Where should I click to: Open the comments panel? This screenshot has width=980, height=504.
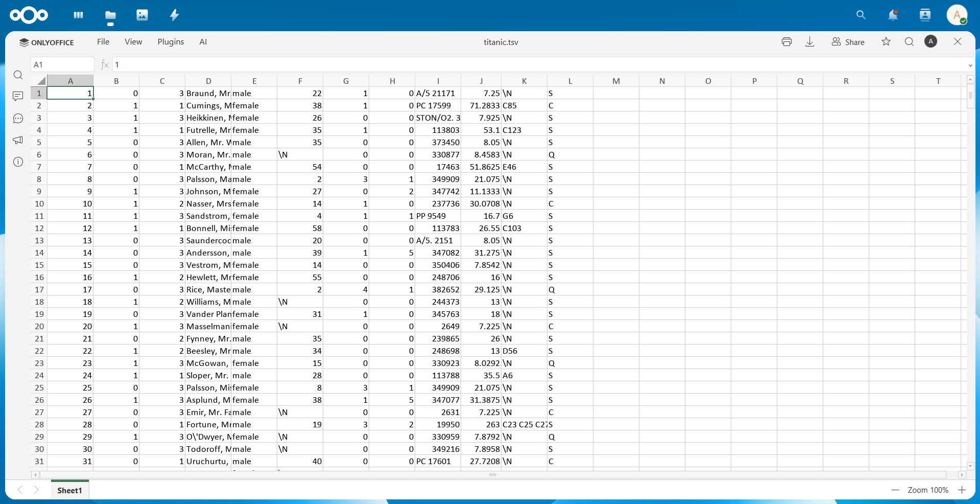[18, 96]
